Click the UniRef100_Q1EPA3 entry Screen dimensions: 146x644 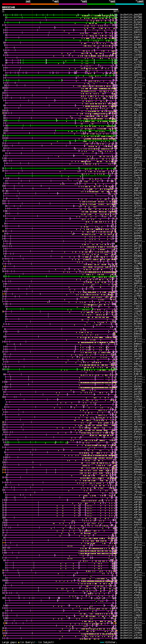(131, 75)
